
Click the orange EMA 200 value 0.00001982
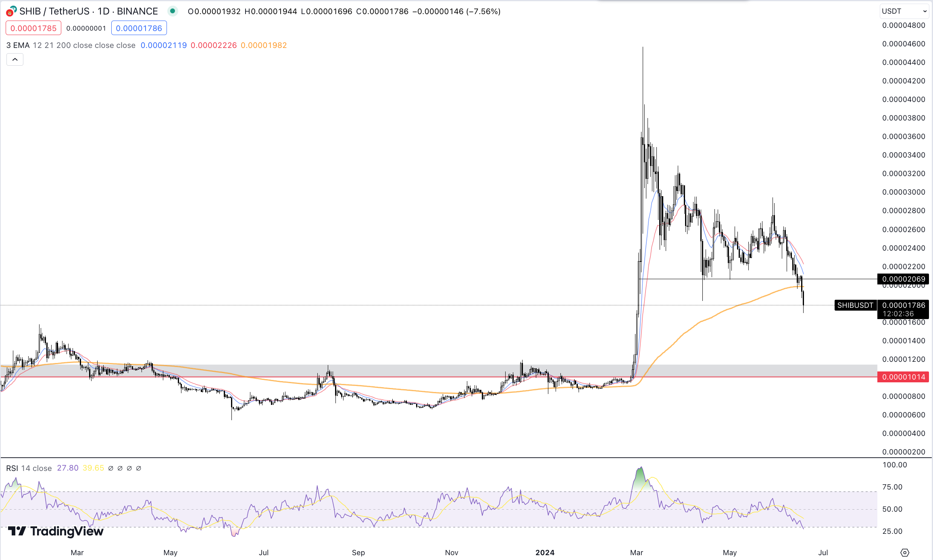tap(264, 45)
